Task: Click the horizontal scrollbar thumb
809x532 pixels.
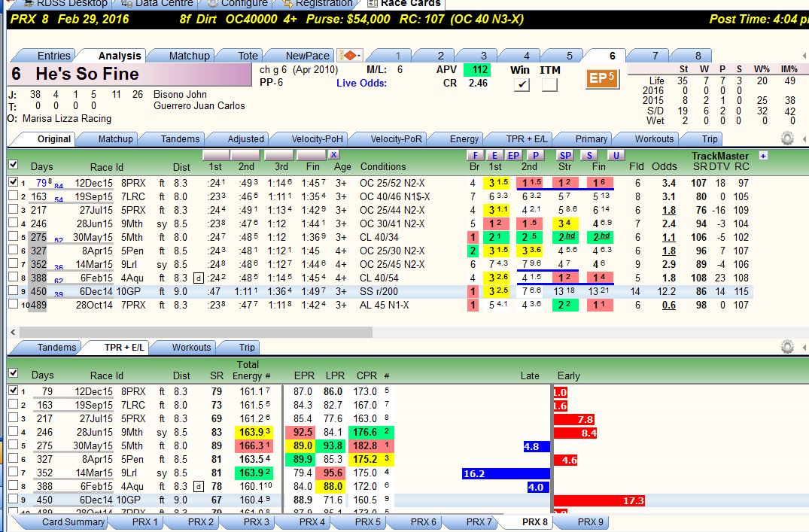Action: click(196, 333)
